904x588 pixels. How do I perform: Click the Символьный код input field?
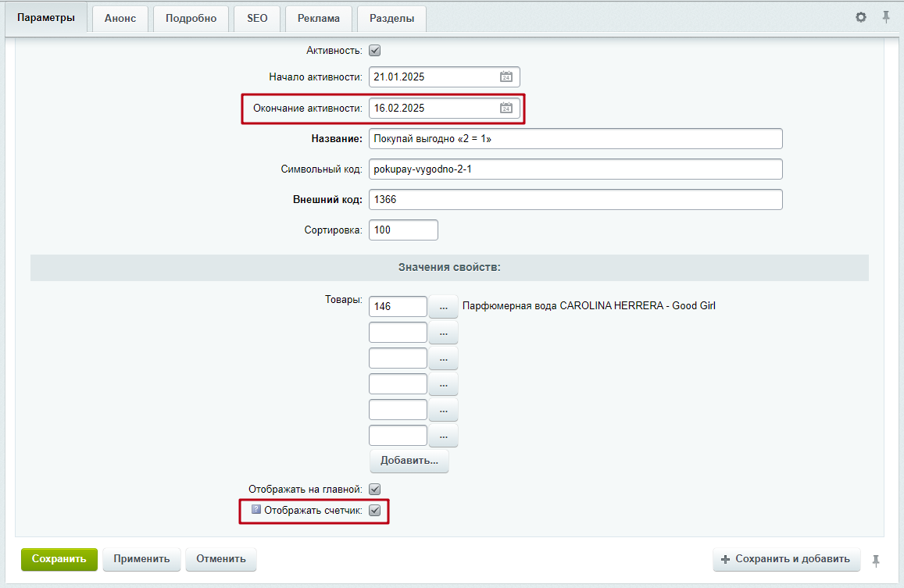[x=575, y=169]
